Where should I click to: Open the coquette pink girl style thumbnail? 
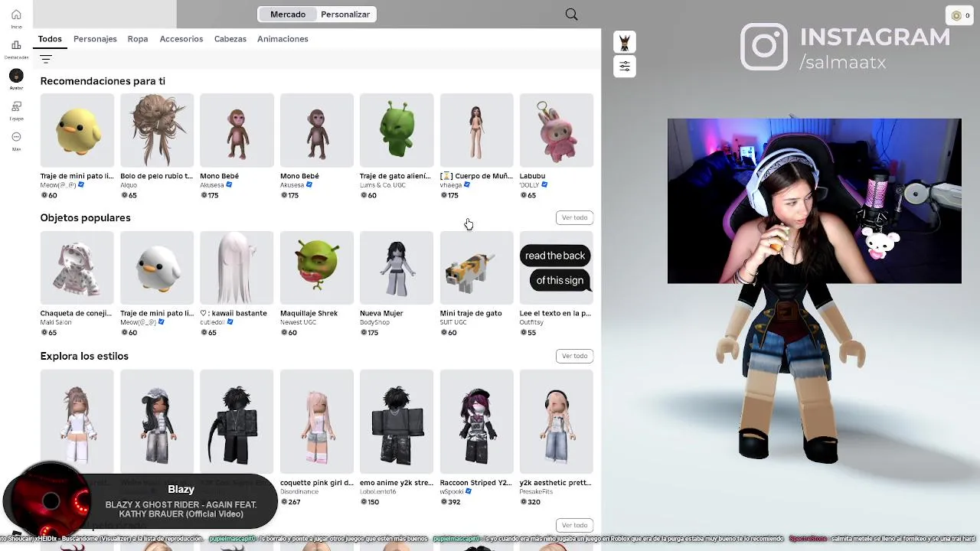(317, 422)
